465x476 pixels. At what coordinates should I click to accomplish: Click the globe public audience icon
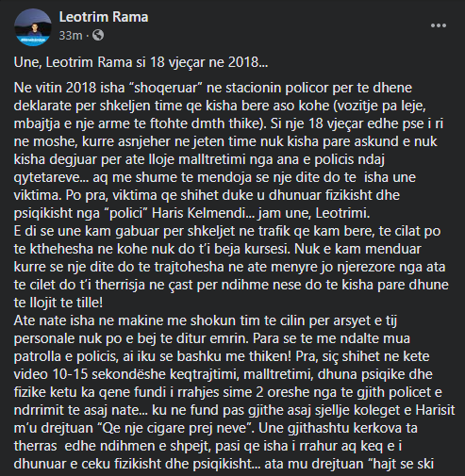pyautogui.click(x=98, y=35)
